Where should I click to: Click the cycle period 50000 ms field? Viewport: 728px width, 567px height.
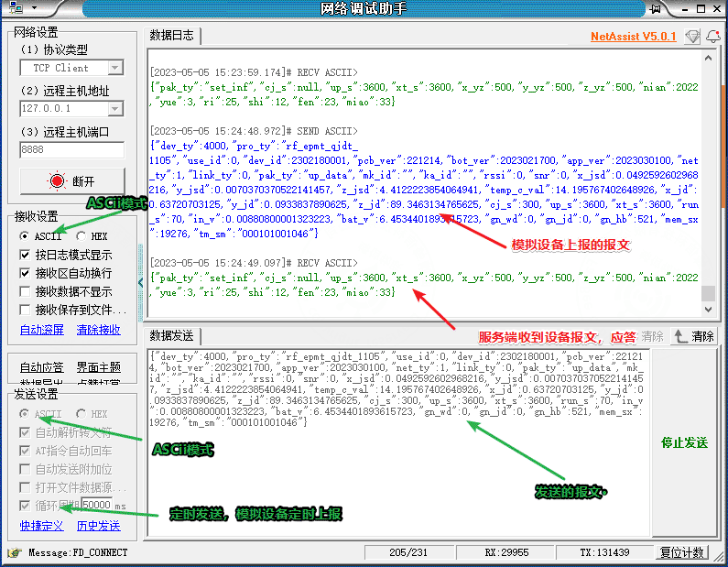[96, 505]
